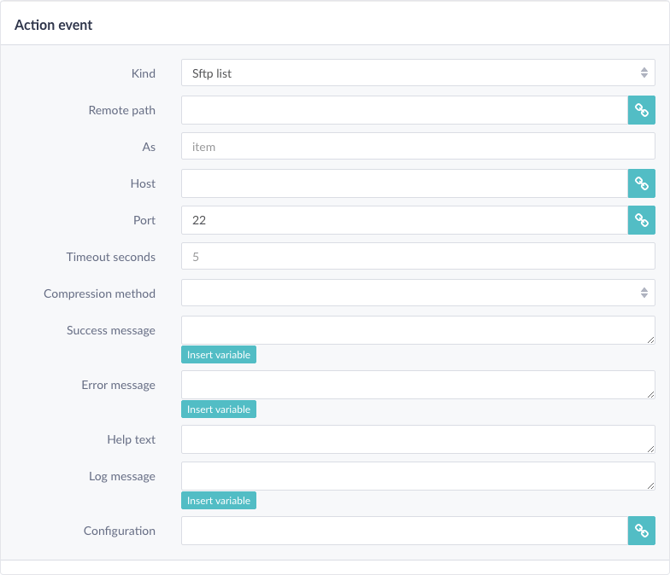Insert variable under Success message
This screenshot has width=670, height=575.
tap(218, 355)
